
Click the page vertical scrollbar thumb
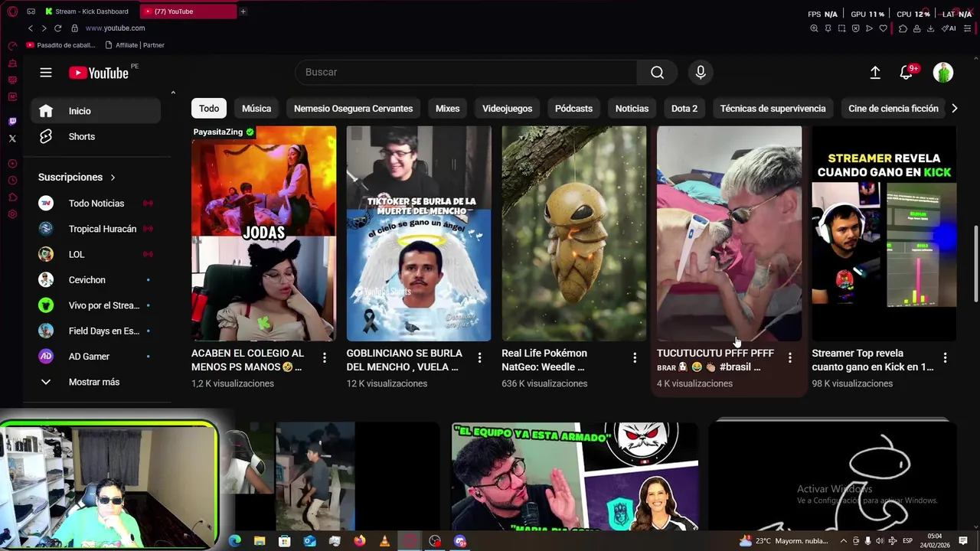click(975, 264)
